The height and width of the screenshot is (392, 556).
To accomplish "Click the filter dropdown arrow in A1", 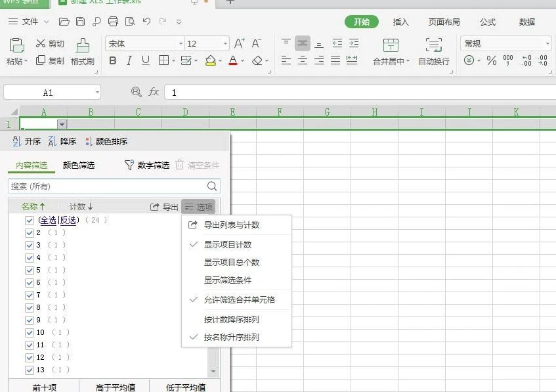I will [62, 125].
